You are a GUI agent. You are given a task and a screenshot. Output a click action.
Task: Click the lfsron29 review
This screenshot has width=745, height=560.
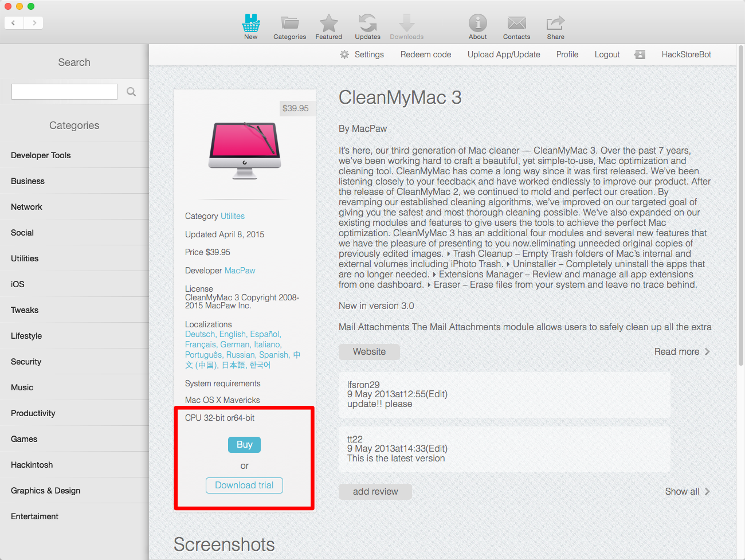(504, 395)
